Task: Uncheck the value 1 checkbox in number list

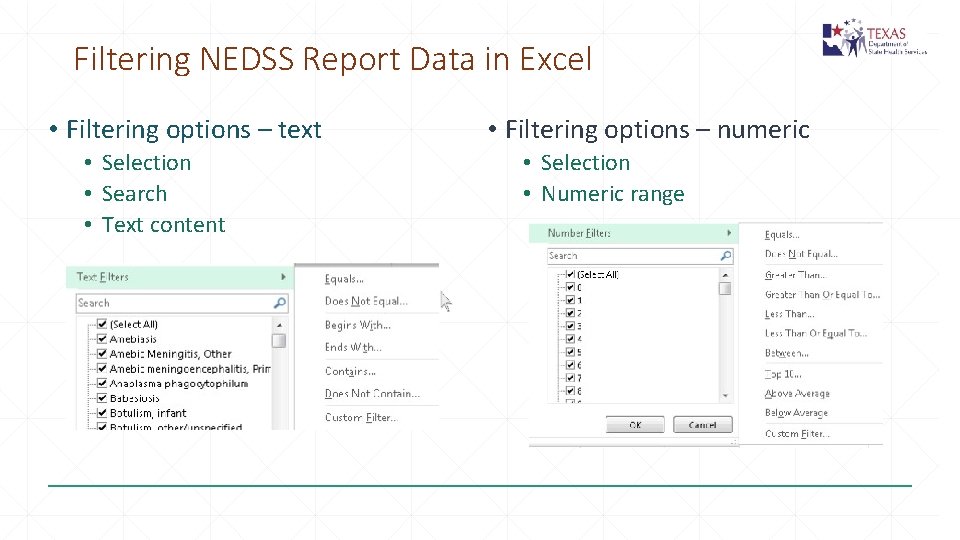Action: [x=570, y=300]
